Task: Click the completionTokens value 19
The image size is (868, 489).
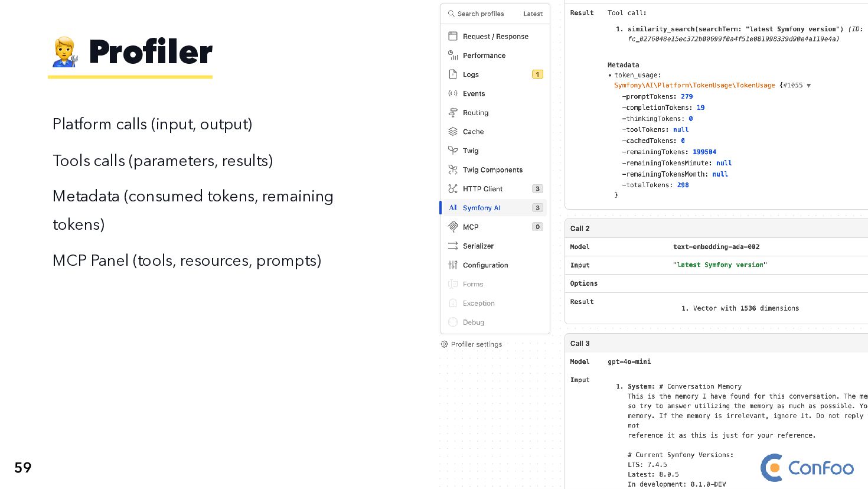Action: click(700, 107)
